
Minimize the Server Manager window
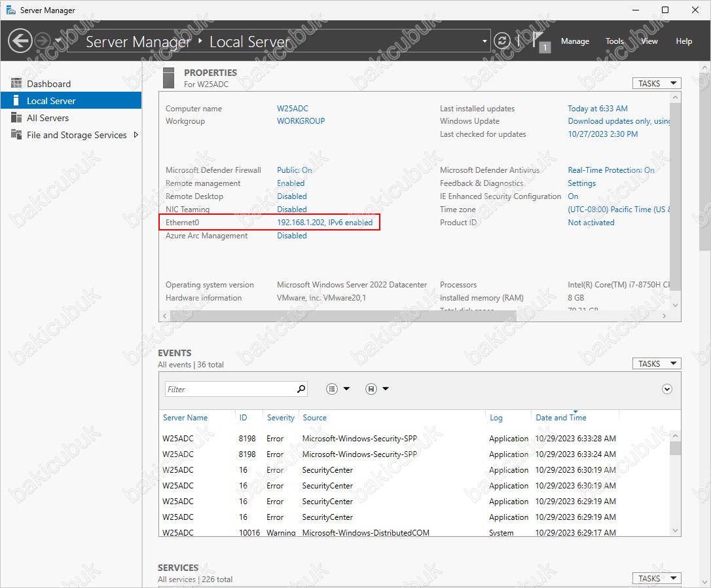[636, 10]
